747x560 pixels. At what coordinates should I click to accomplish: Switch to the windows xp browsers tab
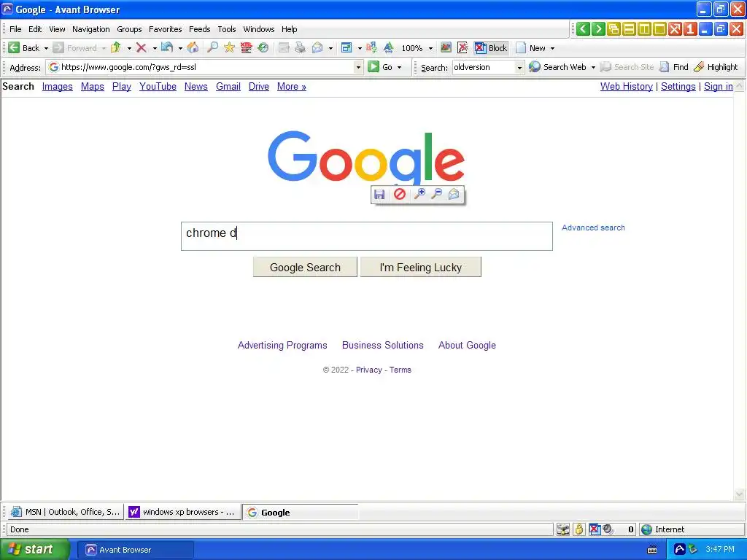tap(183, 512)
